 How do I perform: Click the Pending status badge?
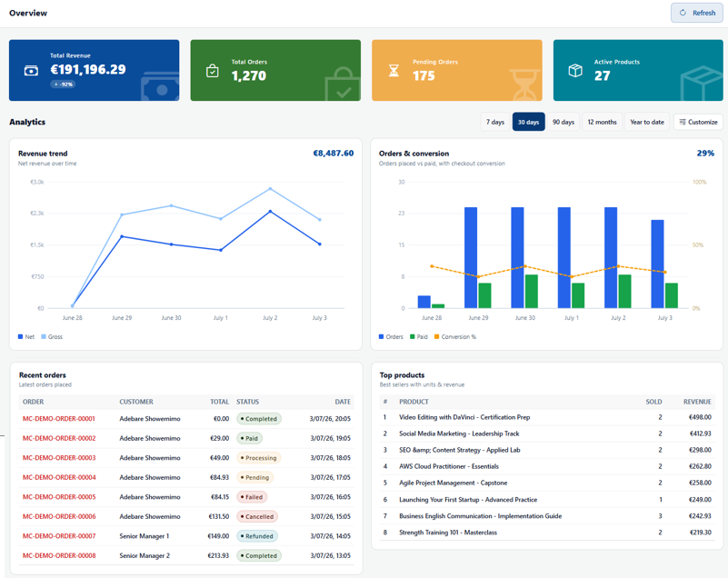(x=254, y=477)
